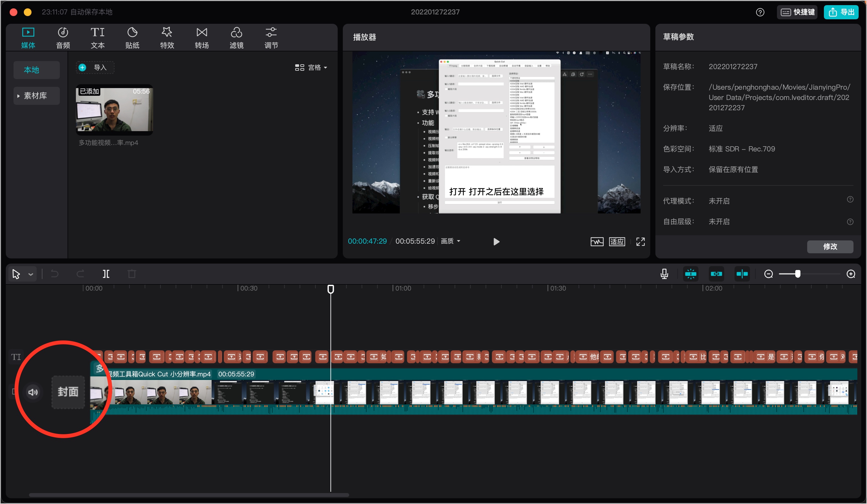
Task: Click the 导出 export button
Action: click(841, 13)
